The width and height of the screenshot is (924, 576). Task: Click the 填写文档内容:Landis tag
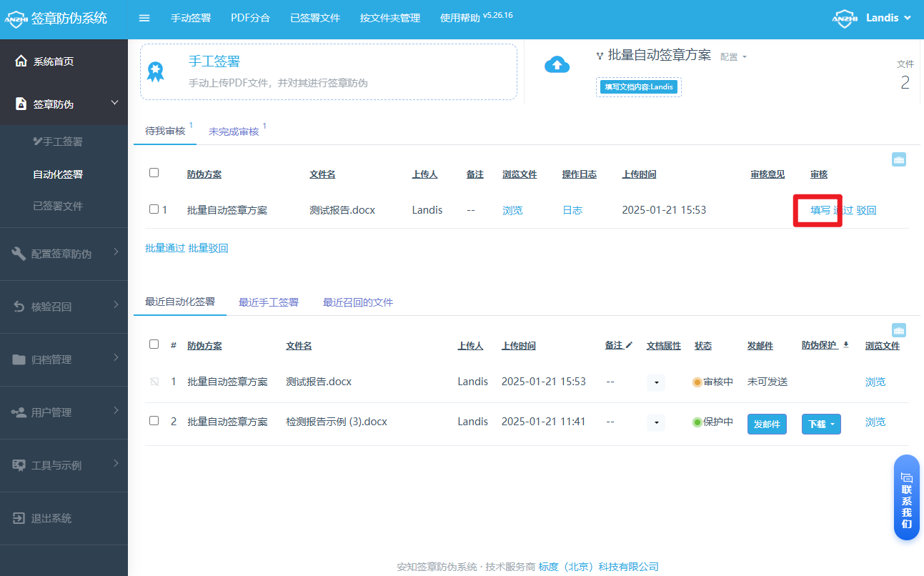pyautogui.click(x=638, y=87)
